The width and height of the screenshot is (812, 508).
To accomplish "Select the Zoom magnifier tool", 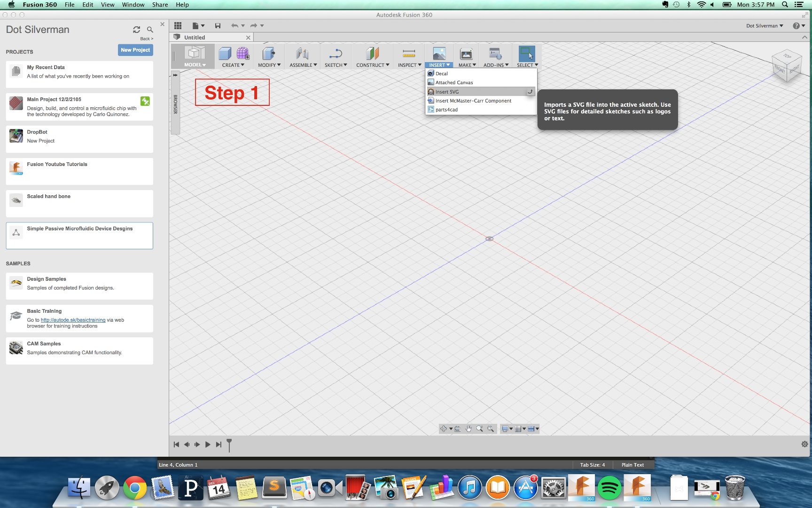I will click(x=479, y=429).
